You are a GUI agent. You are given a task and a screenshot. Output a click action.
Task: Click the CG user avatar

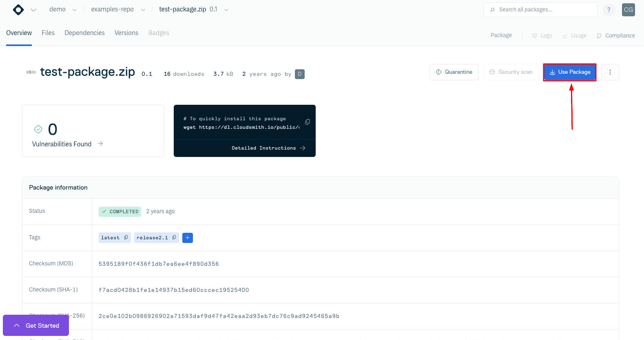tap(628, 10)
